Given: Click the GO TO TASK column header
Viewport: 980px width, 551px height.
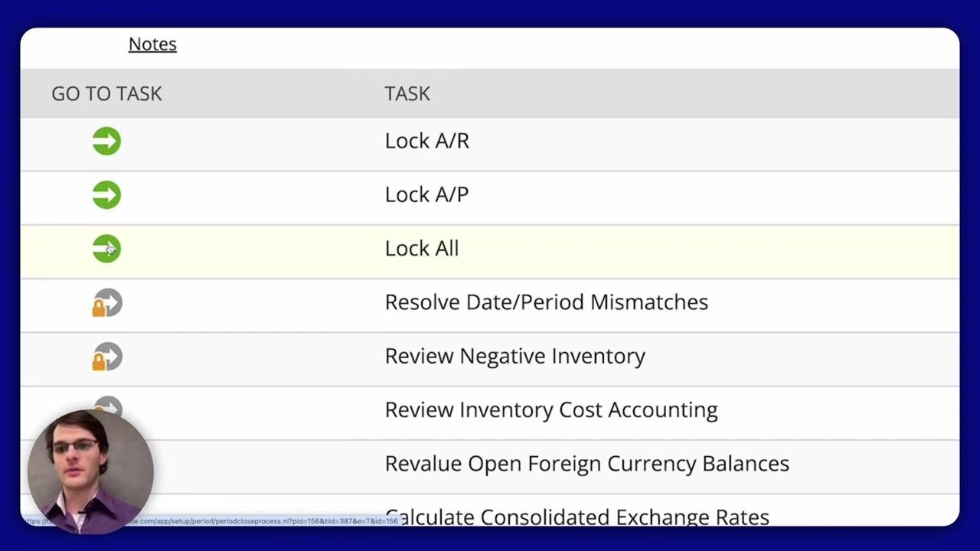Looking at the screenshot, I should point(106,93).
